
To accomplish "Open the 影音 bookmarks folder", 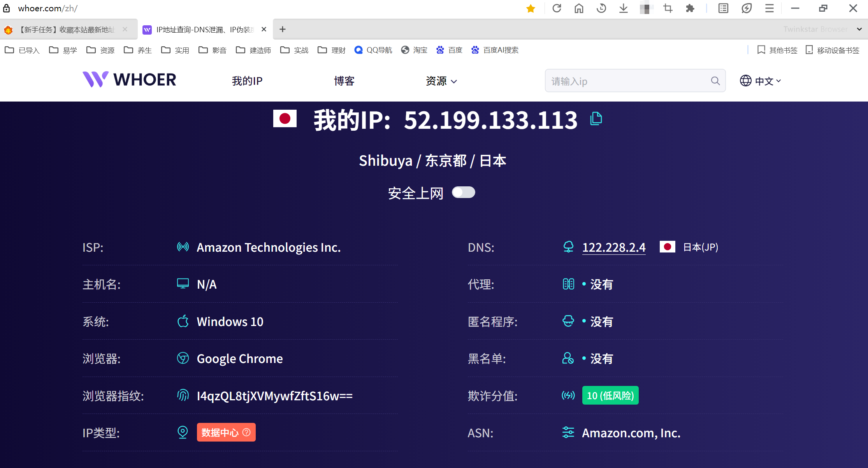I will [x=213, y=50].
